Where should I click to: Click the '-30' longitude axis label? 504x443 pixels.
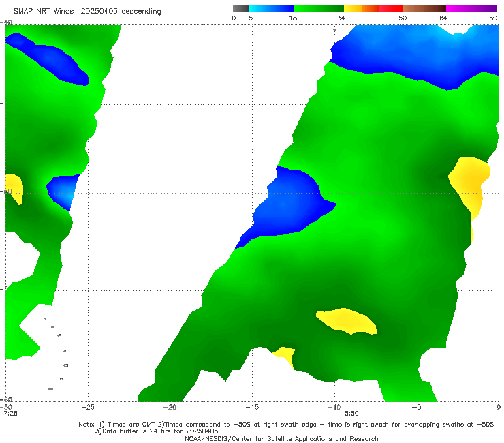coord(7,407)
